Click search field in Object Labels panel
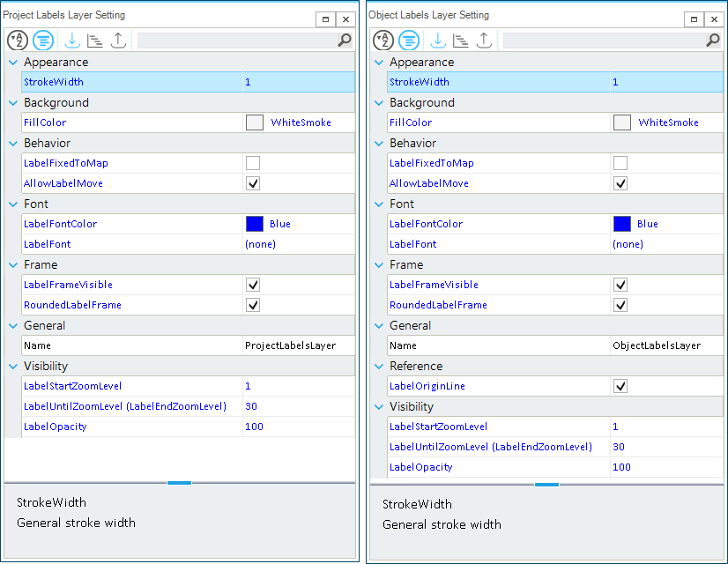 604,41
